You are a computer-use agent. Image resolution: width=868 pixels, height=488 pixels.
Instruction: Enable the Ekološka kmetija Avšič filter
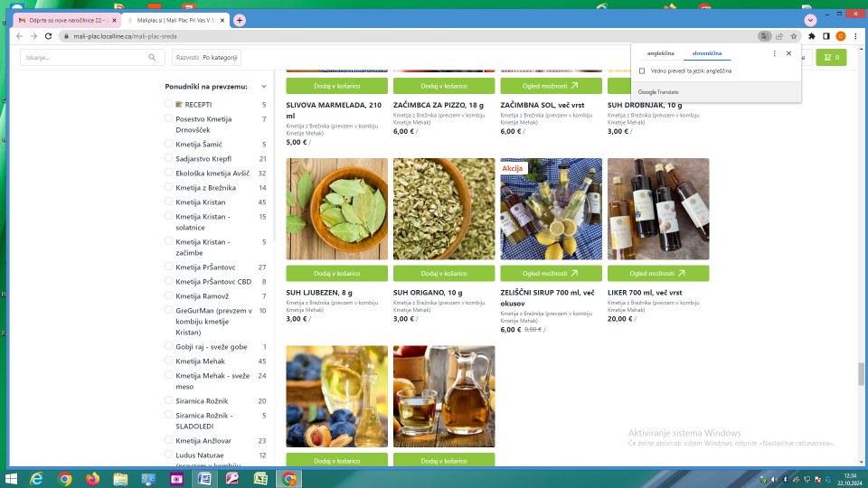(x=168, y=172)
